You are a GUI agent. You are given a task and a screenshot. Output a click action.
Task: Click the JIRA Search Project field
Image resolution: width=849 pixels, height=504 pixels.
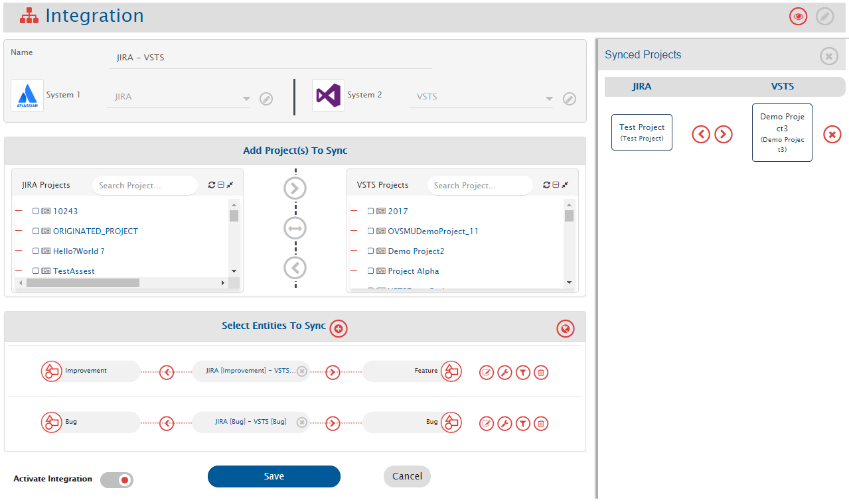click(x=145, y=186)
